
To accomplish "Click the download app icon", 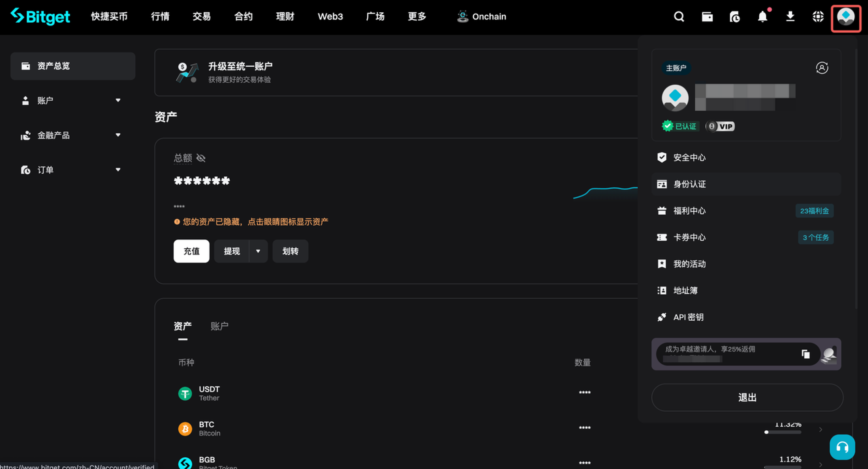I will (x=790, y=16).
